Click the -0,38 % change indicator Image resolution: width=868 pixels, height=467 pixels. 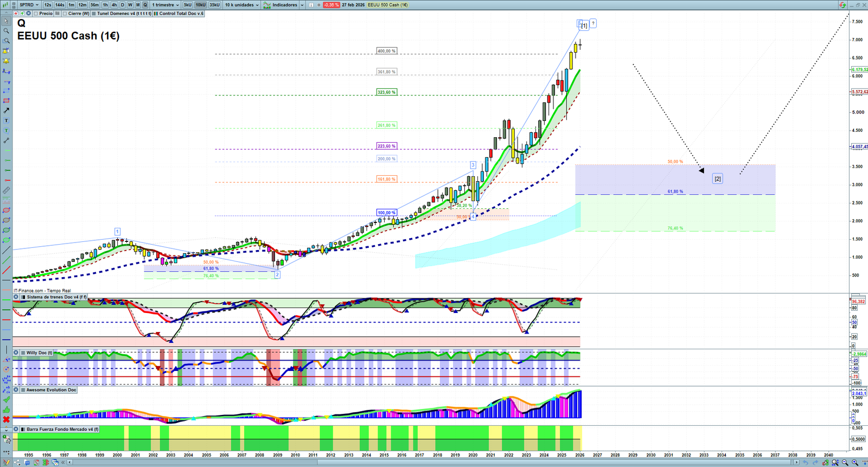pyautogui.click(x=331, y=5)
